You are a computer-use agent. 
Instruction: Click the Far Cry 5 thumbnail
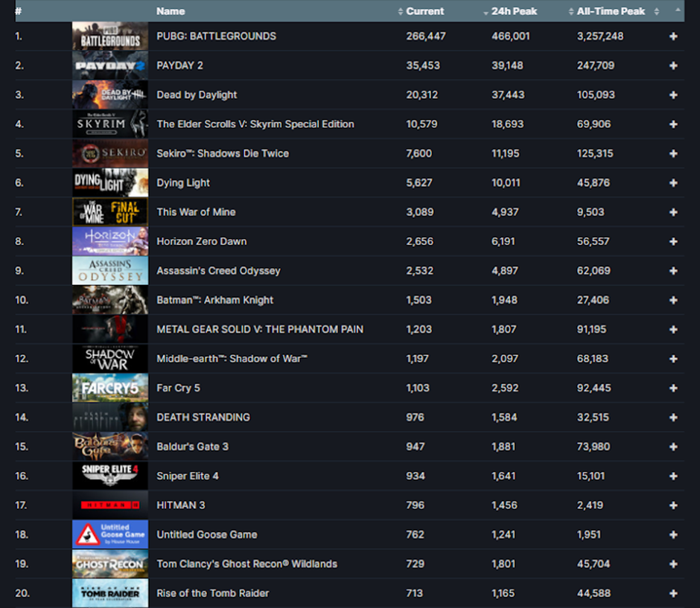click(110, 388)
